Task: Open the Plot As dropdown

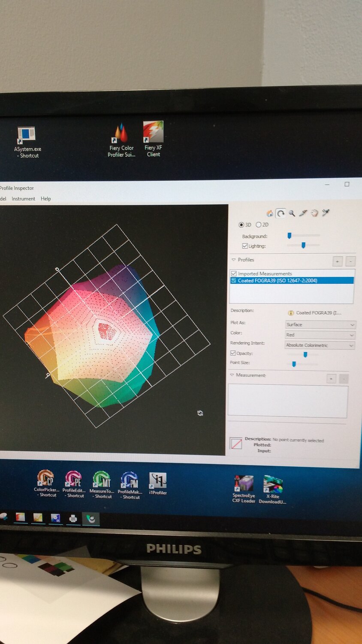Action: coord(320,325)
